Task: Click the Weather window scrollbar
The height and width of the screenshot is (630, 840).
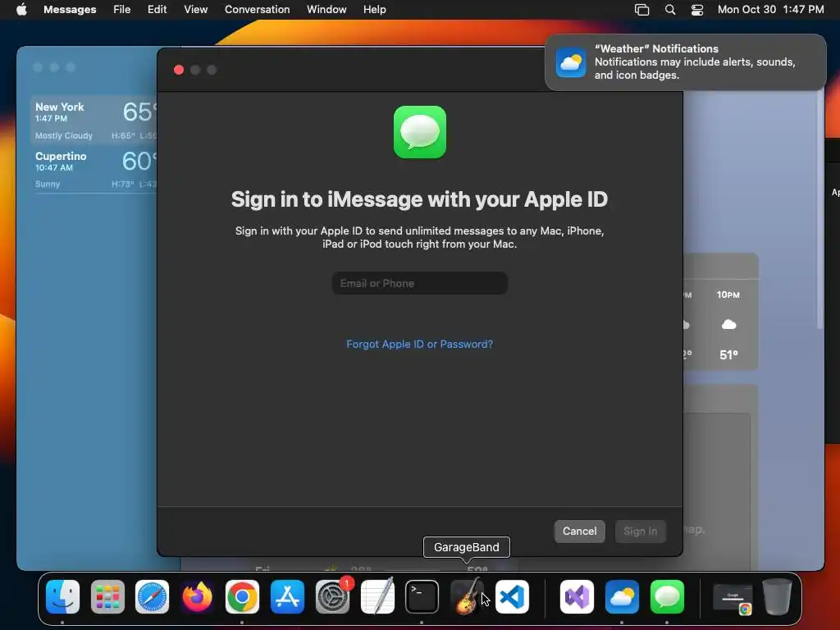Action: tap(819, 209)
